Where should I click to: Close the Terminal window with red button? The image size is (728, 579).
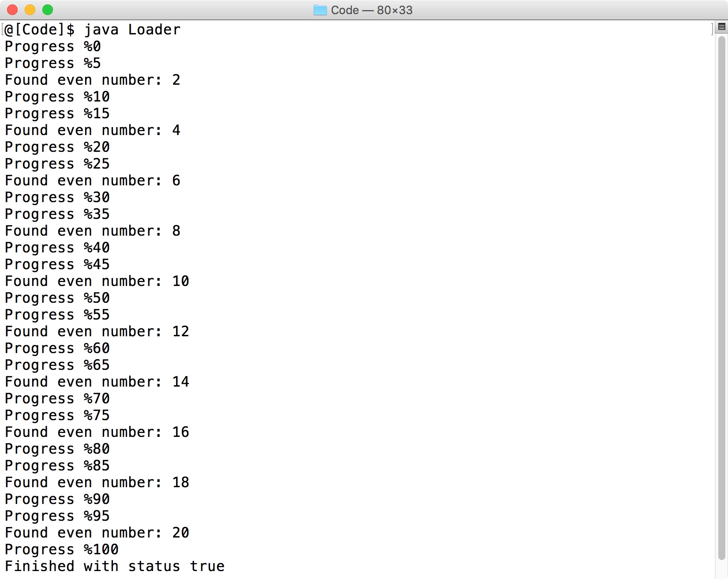[x=12, y=10]
